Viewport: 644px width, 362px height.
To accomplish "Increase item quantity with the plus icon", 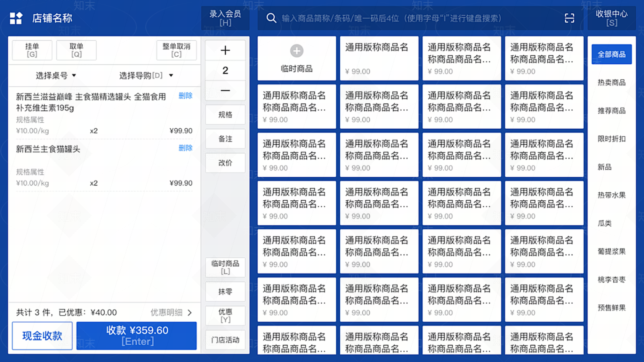I will click(225, 50).
